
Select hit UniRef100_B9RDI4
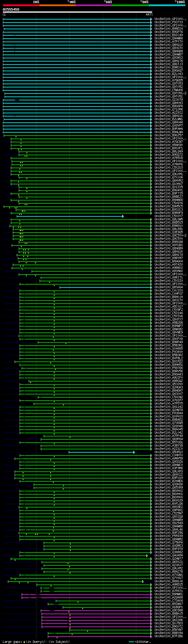(169, 28)
